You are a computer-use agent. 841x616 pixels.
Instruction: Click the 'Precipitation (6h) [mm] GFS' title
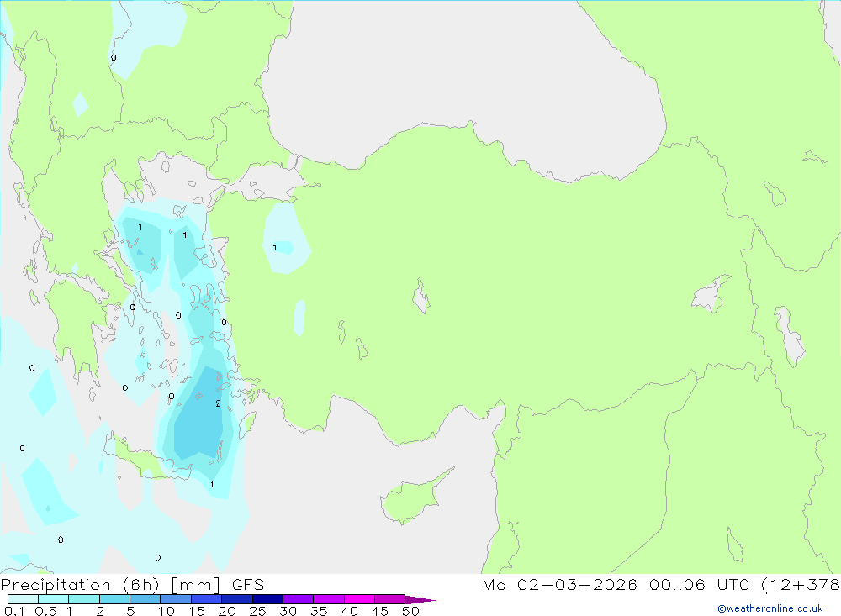click(133, 585)
